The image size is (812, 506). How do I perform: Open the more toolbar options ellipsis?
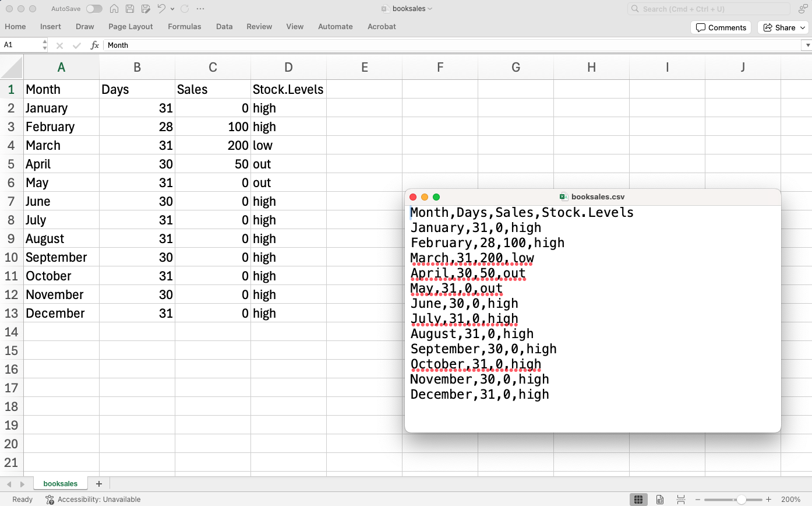(200, 9)
